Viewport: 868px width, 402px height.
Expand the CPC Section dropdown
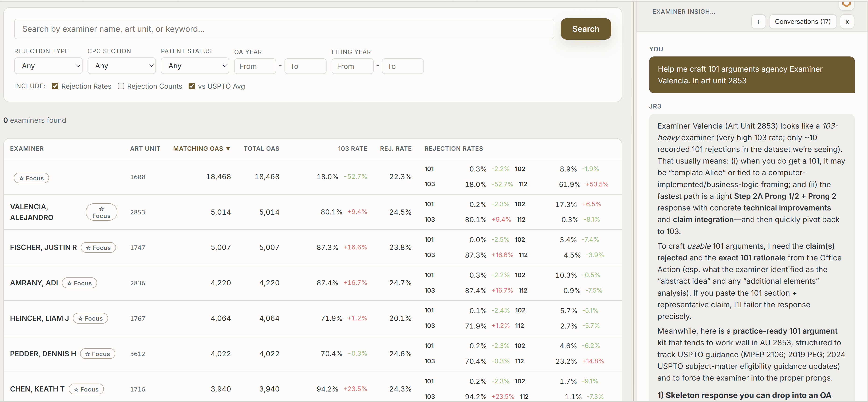(121, 66)
